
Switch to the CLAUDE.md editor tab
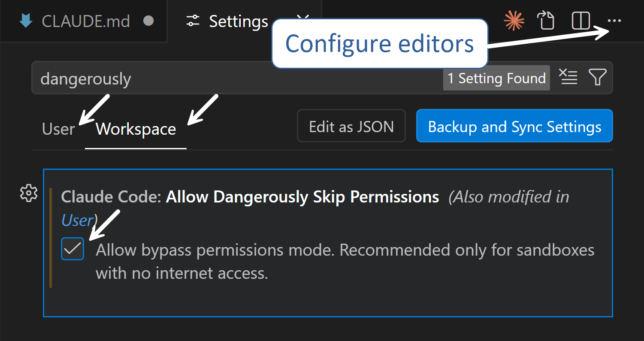pyautogui.click(x=84, y=21)
